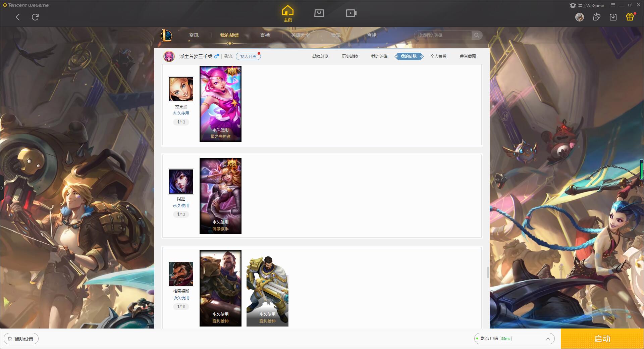Open the store shopping bag icon
The width and height of the screenshot is (644, 349).
coord(319,13)
